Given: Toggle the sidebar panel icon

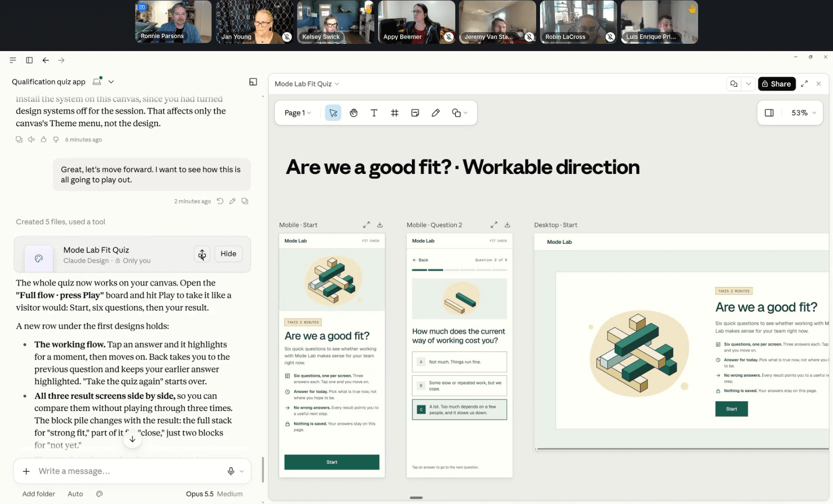Looking at the screenshot, I should (x=29, y=60).
